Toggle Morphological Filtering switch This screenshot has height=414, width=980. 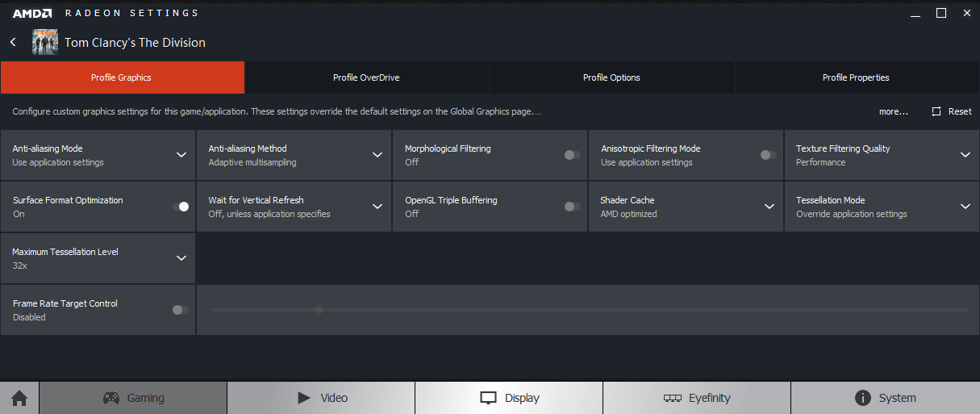tap(572, 155)
